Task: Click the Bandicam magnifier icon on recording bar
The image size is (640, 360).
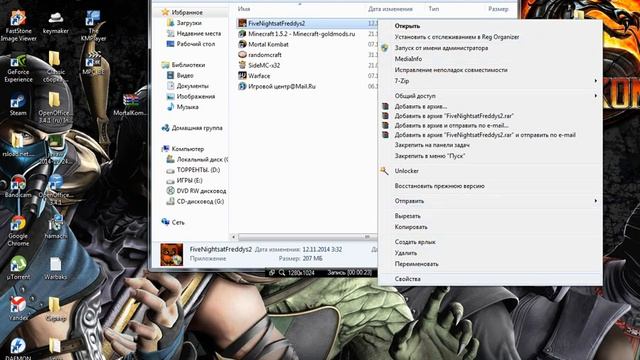Action: tap(282, 272)
